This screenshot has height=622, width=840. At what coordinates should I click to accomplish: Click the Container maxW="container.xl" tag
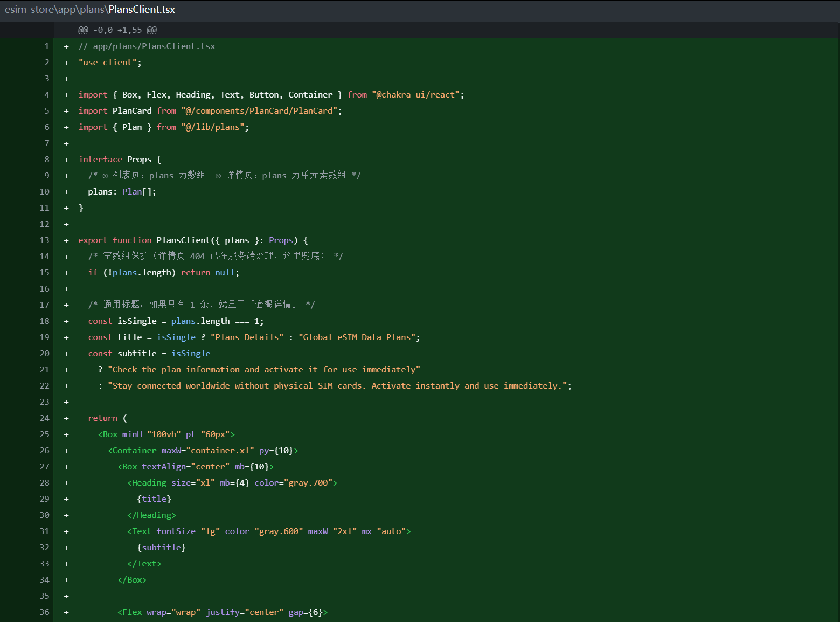click(x=203, y=451)
